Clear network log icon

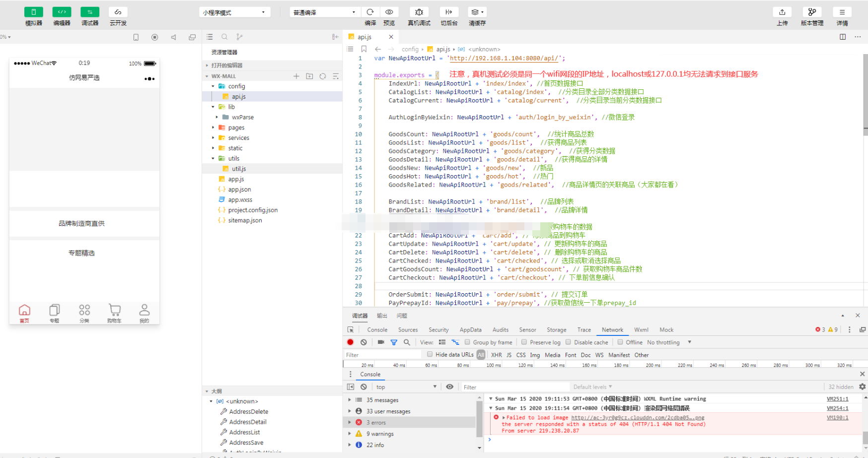click(x=363, y=342)
